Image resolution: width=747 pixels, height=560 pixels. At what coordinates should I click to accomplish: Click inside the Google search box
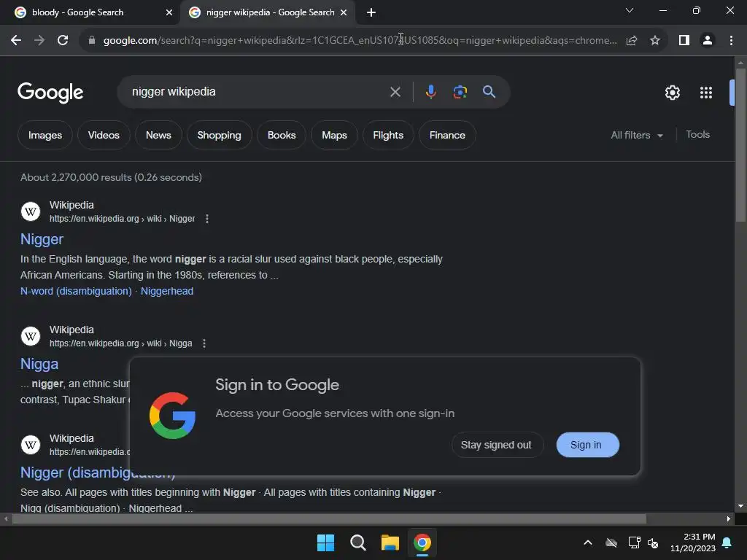point(258,92)
